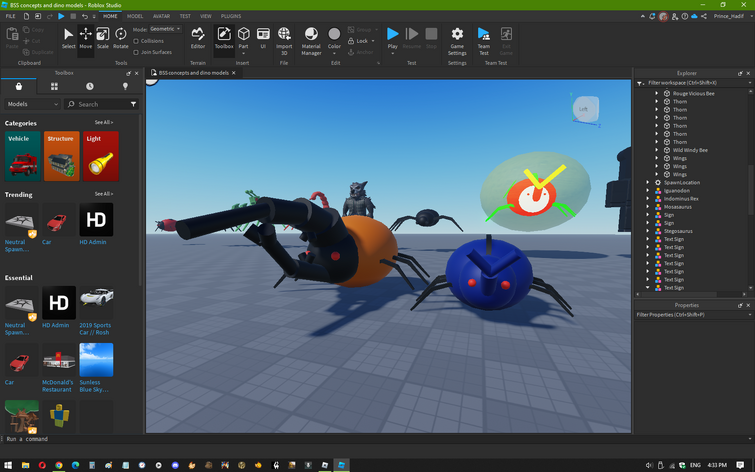This screenshot has width=755, height=472.
Task: Click See All next to Trending
Action: [x=104, y=194]
